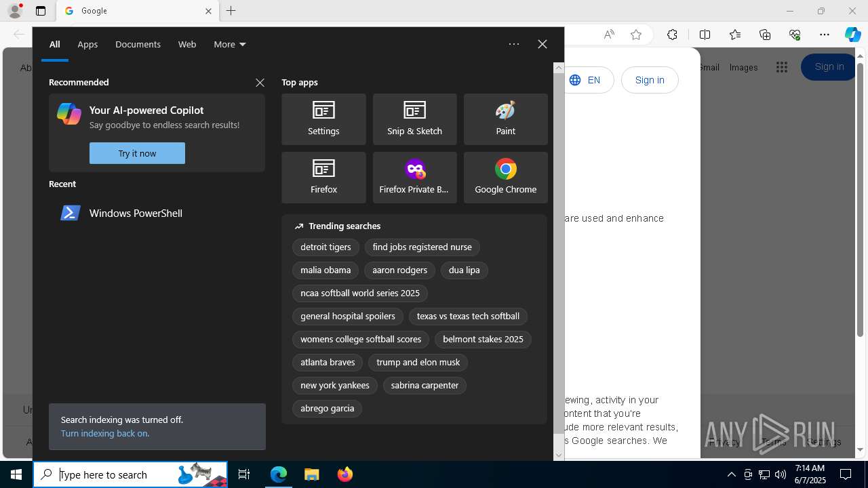Screen dimensions: 868x488
Task: Dismiss the Recommended Copilot card
Action: point(260,83)
